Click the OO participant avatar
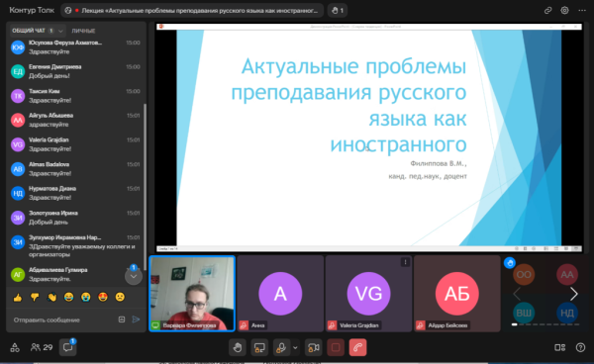 [524, 275]
